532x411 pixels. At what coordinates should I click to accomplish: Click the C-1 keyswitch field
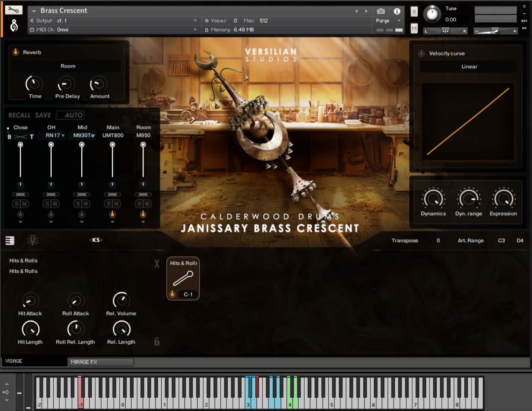point(188,294)
